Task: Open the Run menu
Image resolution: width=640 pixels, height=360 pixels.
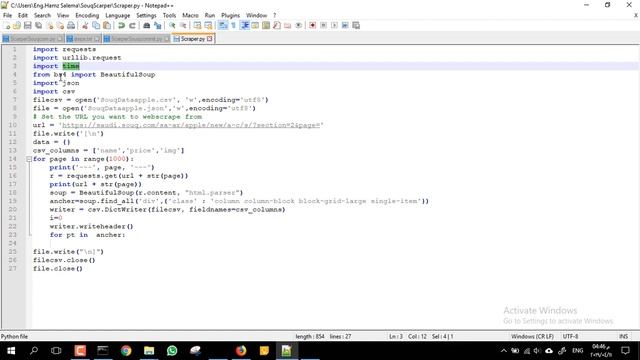Action: pos(210,15)
